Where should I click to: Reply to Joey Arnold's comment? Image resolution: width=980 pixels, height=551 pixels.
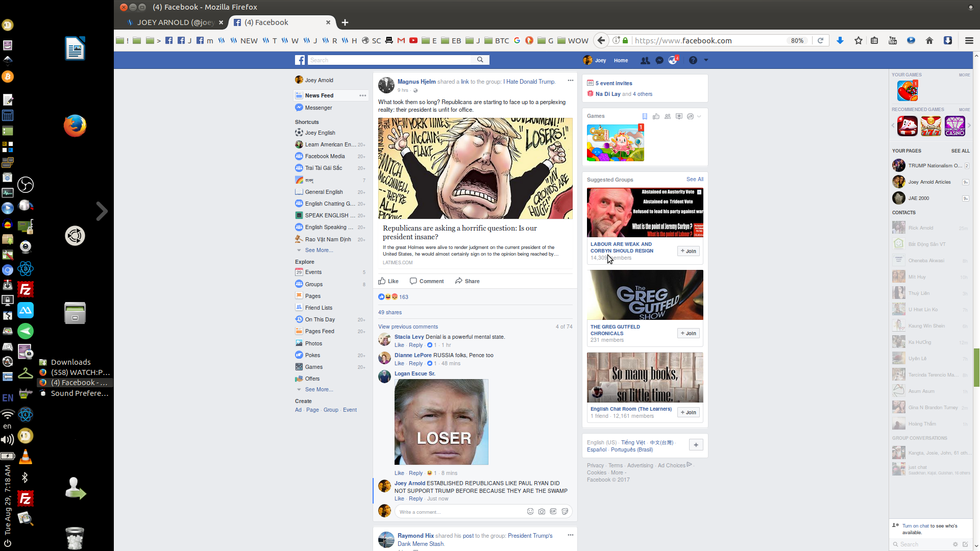coord(415,498)
